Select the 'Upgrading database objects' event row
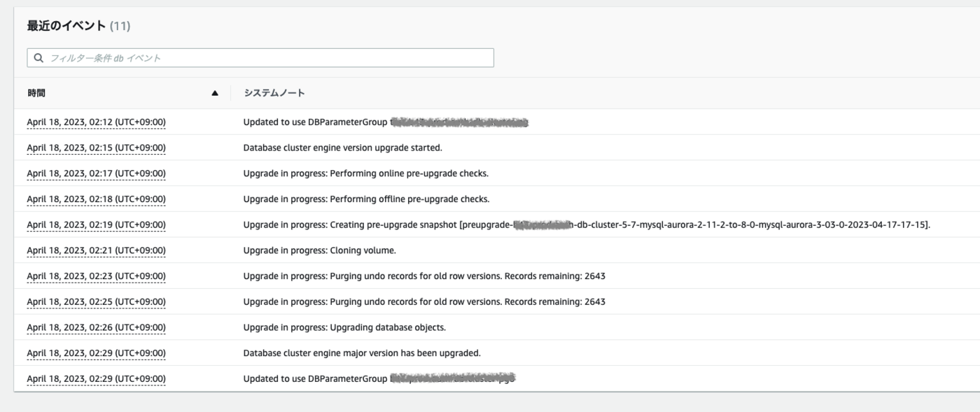 [x=490, y=327]
